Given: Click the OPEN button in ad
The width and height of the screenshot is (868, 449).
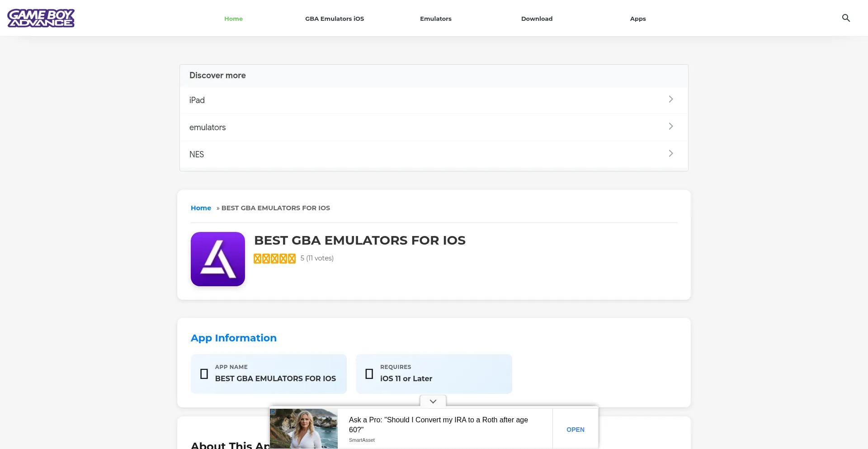Looking at the screenshot, I should point(576,430).
